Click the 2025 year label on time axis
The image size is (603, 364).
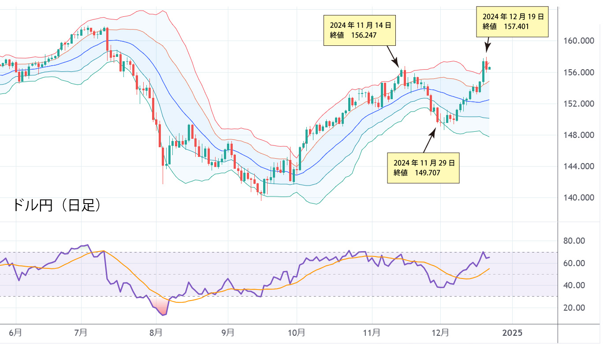[512, 333]
